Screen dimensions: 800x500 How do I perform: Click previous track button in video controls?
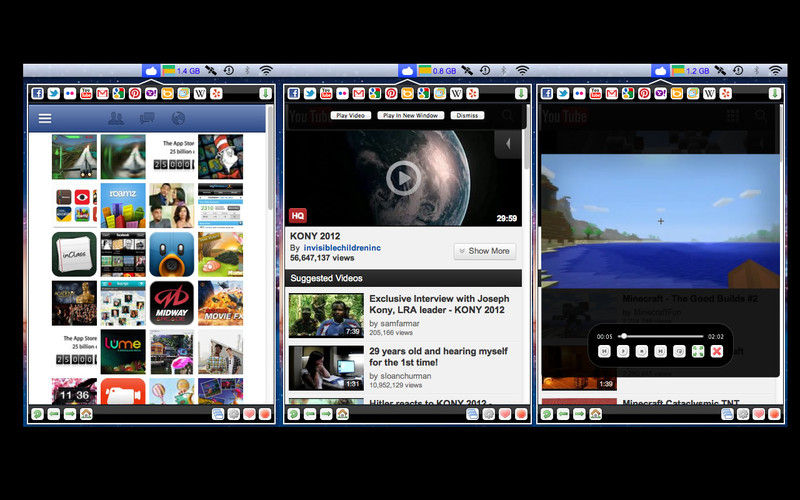click(604, 351)
